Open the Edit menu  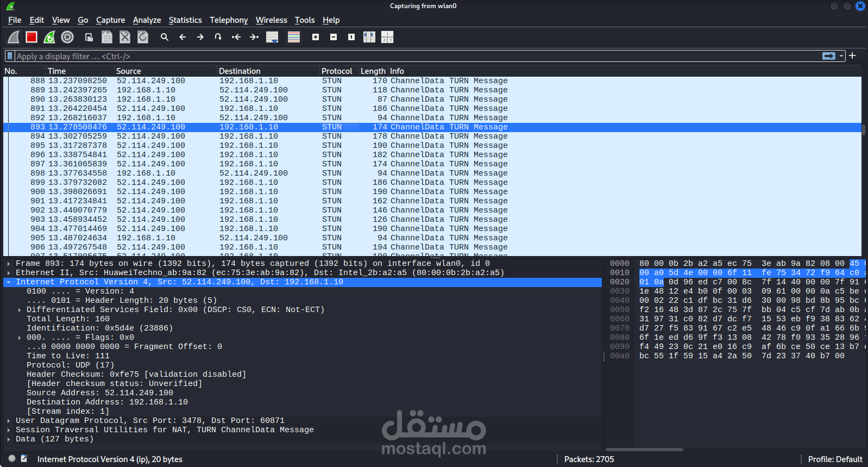click(x=37, y=20)
